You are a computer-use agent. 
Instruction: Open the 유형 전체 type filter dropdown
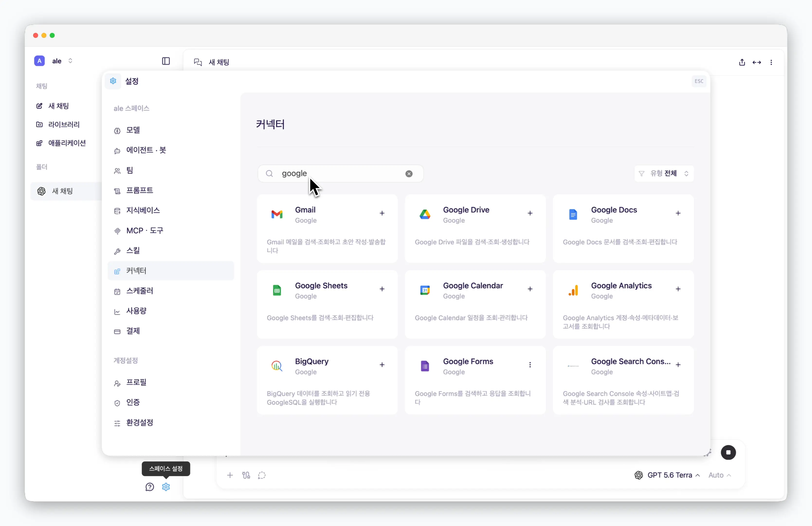tap(664, 173)
